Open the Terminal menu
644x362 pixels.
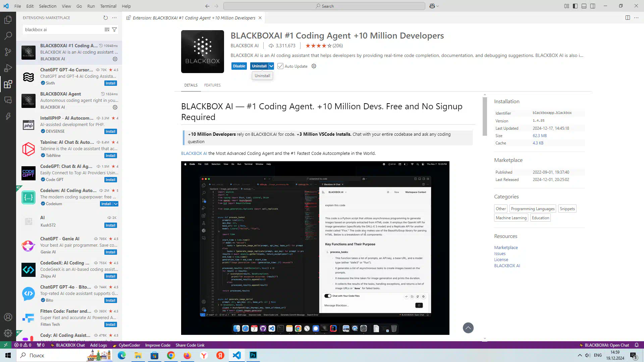(108, 6)
